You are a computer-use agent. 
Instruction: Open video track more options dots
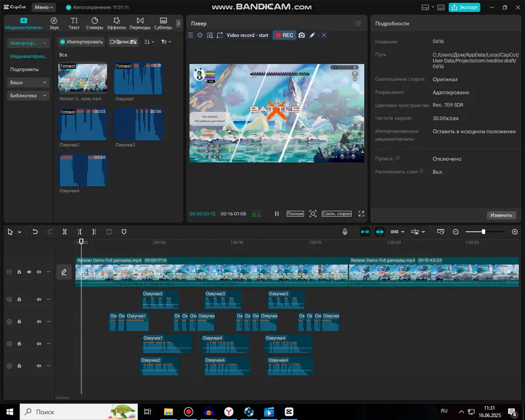pyautogui.click(x=48, y=272)
